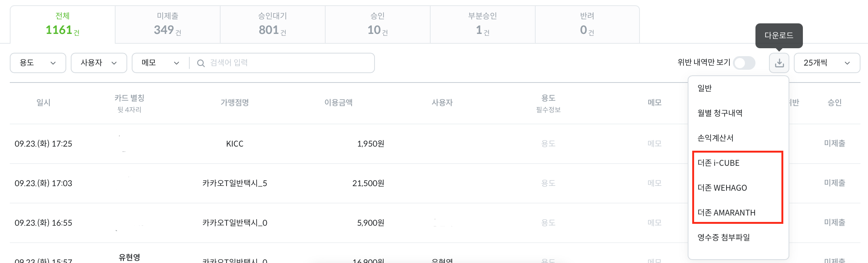
Task: Click the download icon button
Action: 779,63
